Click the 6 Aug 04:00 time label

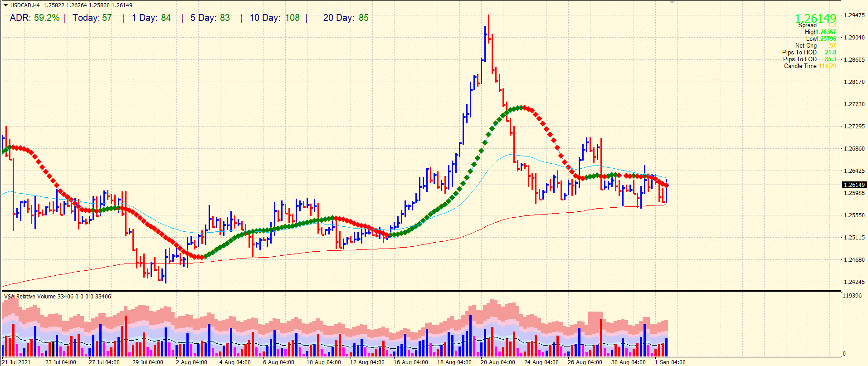point(278,362)
